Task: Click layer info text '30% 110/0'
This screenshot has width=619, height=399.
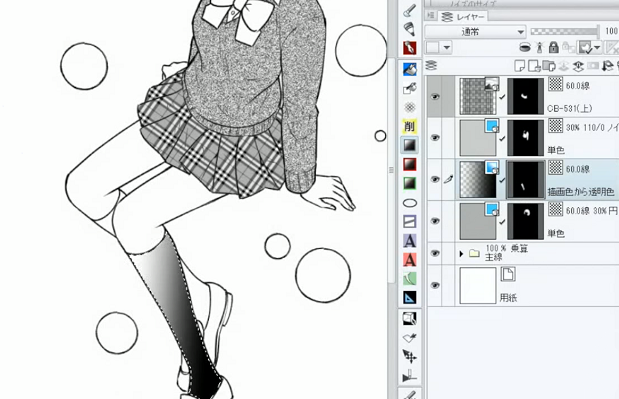Action: click(585, 127)
